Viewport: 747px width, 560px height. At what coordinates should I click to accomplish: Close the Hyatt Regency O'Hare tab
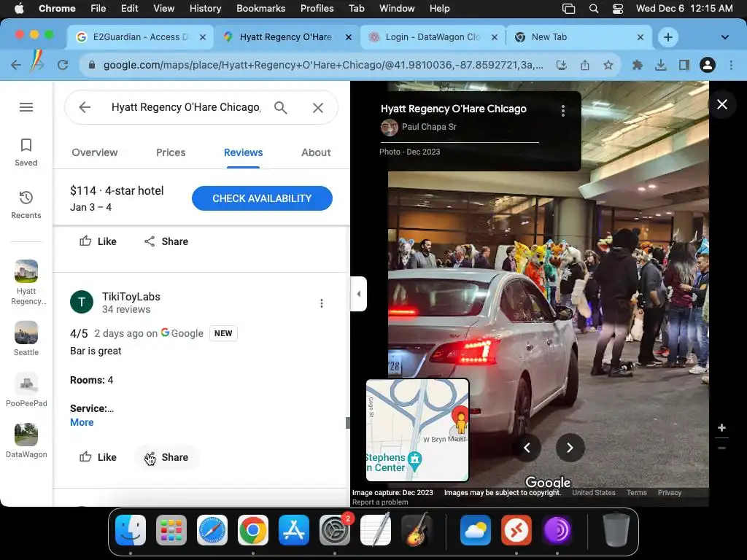coord(348,37)
